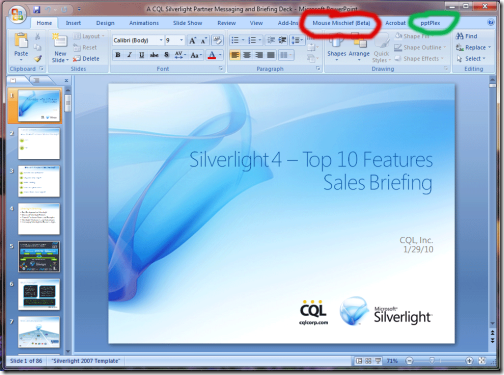504x375 pixels.
Task: Select slide 5 thumbnail
Action: pyautogui.click(x=39, y=257)
